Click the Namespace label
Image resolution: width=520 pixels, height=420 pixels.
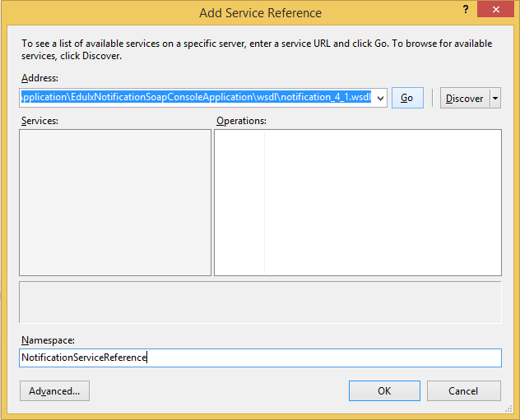pos(47,340)
